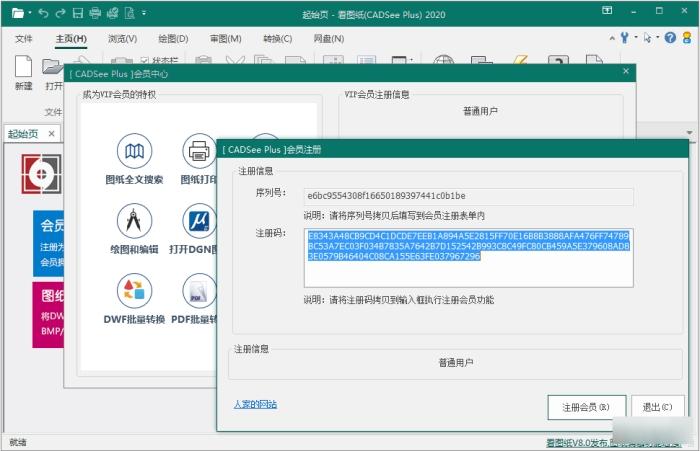Click the 图纸打印 printer icon
Screen dimensions: 700x451
pyautogui.click(x=199, y=151)
